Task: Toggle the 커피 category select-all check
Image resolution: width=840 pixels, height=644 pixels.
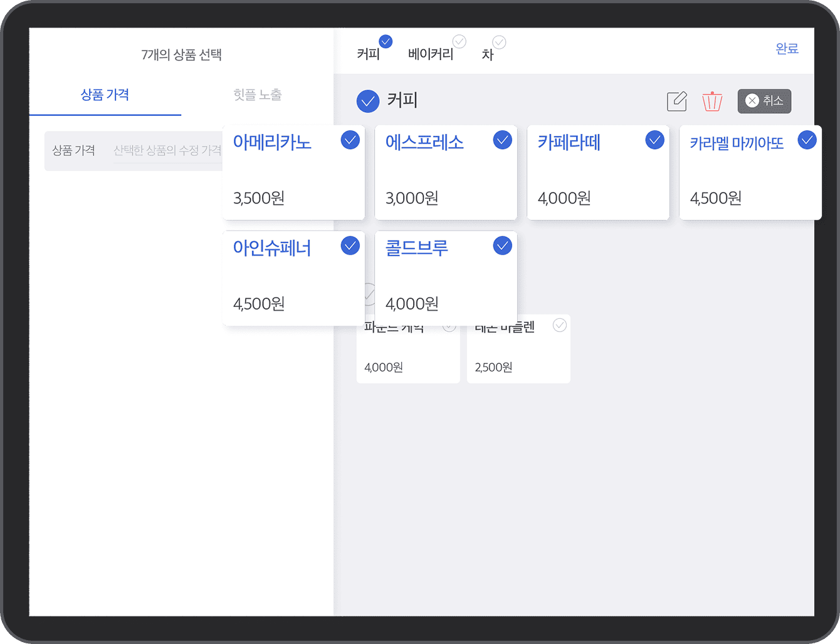Action: [368, 101]
